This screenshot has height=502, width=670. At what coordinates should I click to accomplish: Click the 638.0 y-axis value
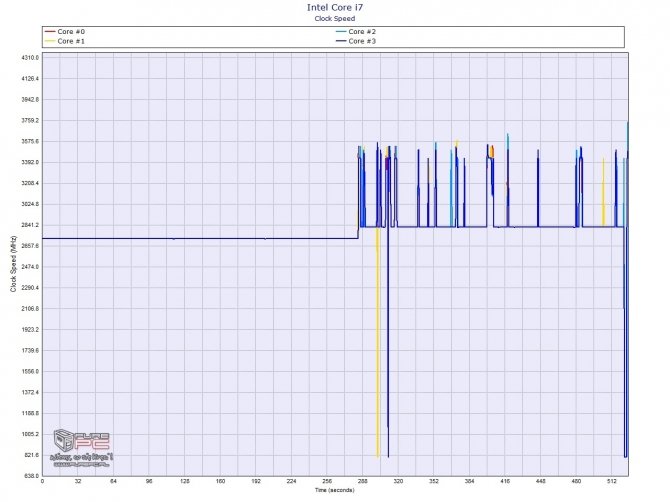(31, 476)
